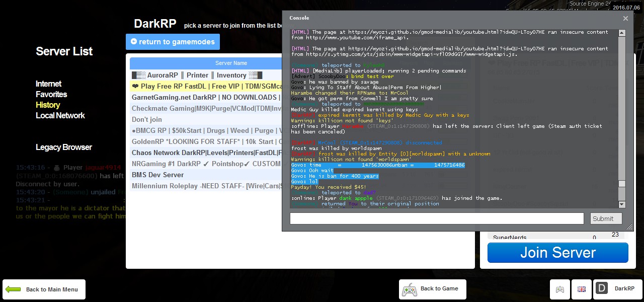Select Chaos Network DarkRP server
Image resolution: width=644 pixels, height=302 pixels.
click(206, 153)
